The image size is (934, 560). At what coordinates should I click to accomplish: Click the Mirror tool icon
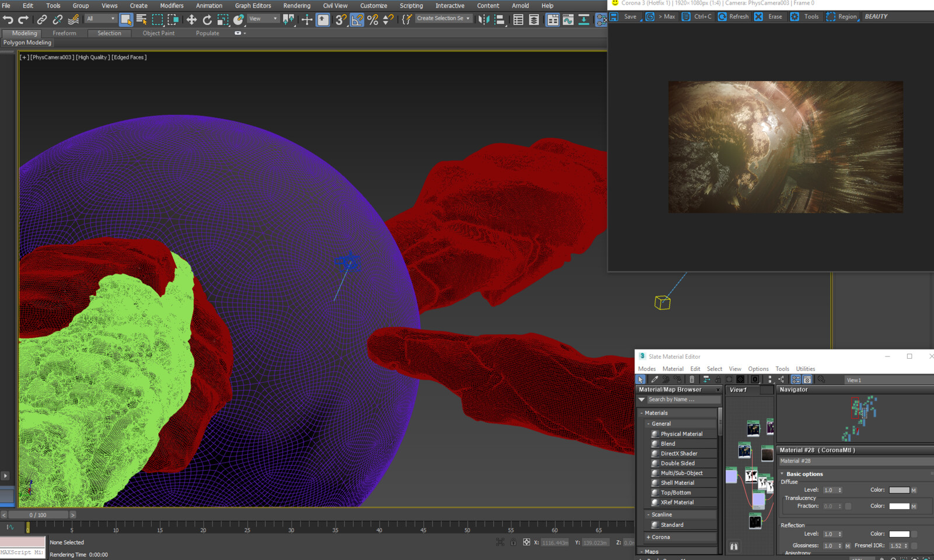tap(483, 20)
